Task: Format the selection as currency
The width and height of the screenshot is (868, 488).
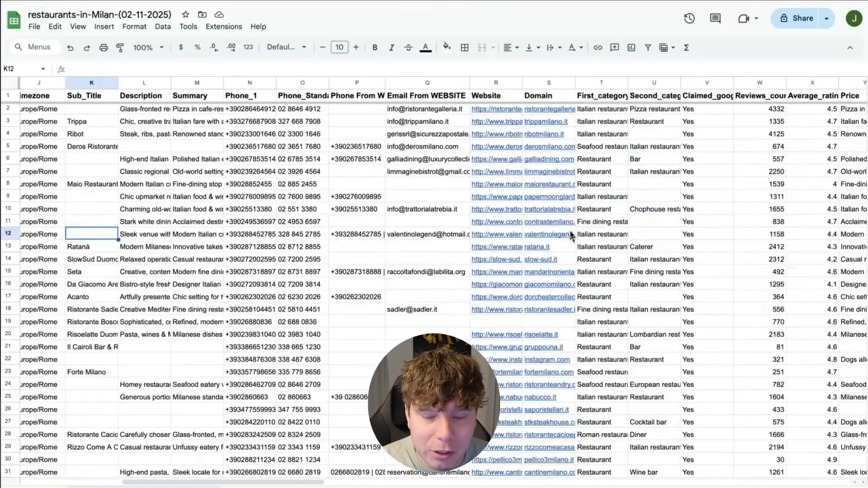Action: 181,47
